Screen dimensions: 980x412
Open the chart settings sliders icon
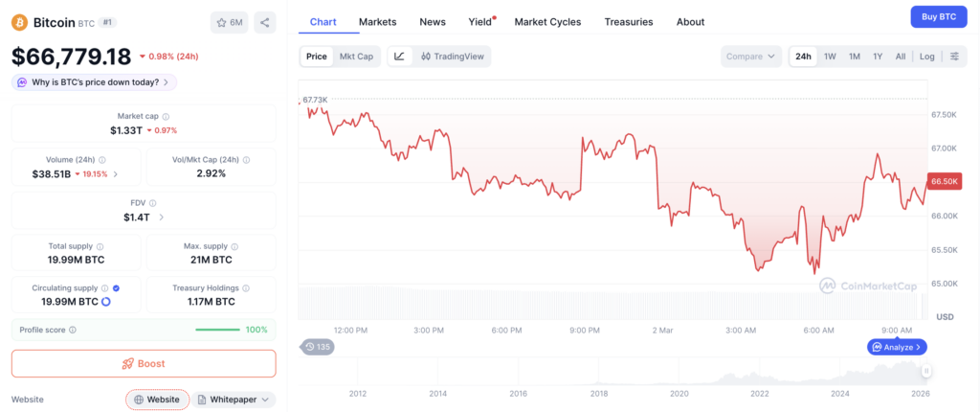pos(954,57)
